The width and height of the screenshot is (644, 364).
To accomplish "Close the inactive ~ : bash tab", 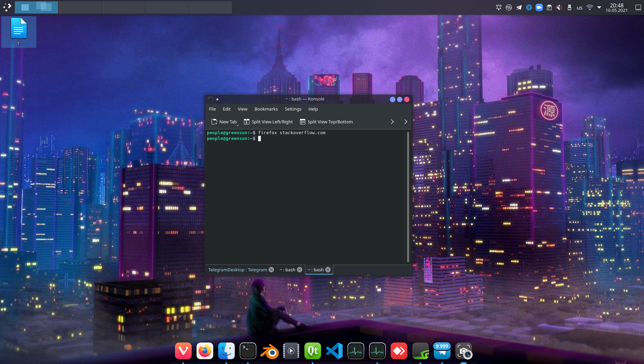I will coord(300,270).
